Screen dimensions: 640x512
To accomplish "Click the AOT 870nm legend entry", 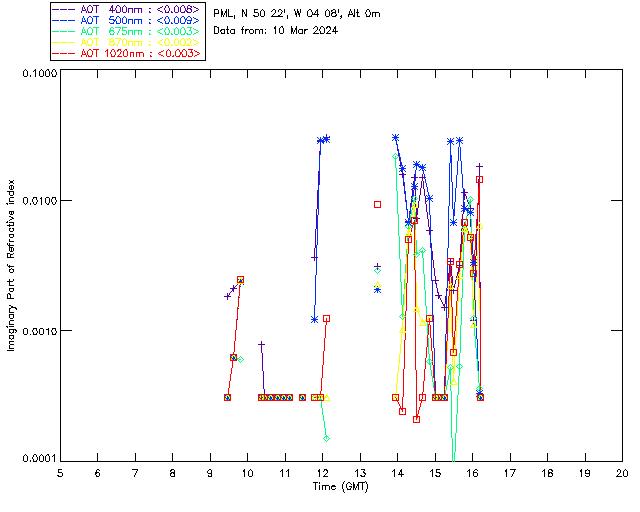I will click(x=126, y=42).
